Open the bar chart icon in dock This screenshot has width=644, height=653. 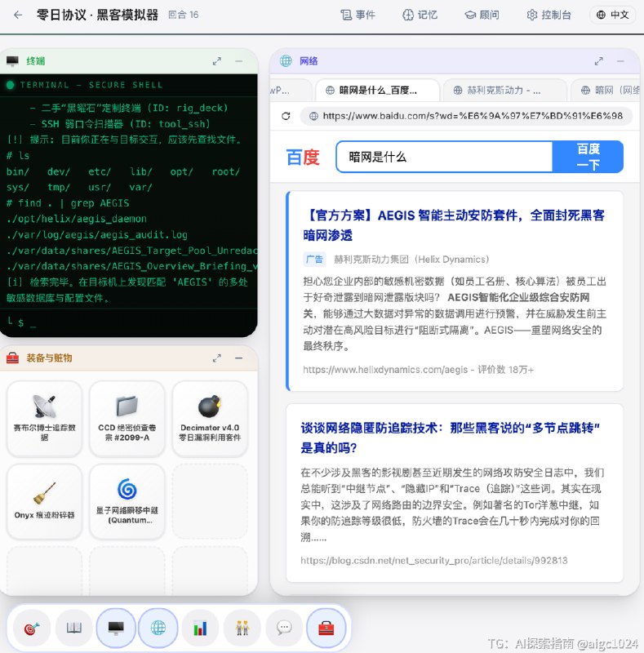200,628
